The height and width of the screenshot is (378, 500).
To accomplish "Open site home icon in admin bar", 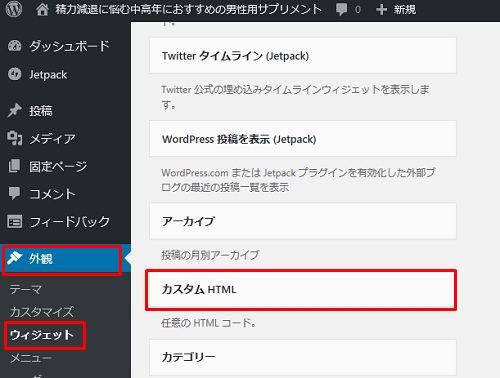I will pyautogui.click(x=42, y=10).
